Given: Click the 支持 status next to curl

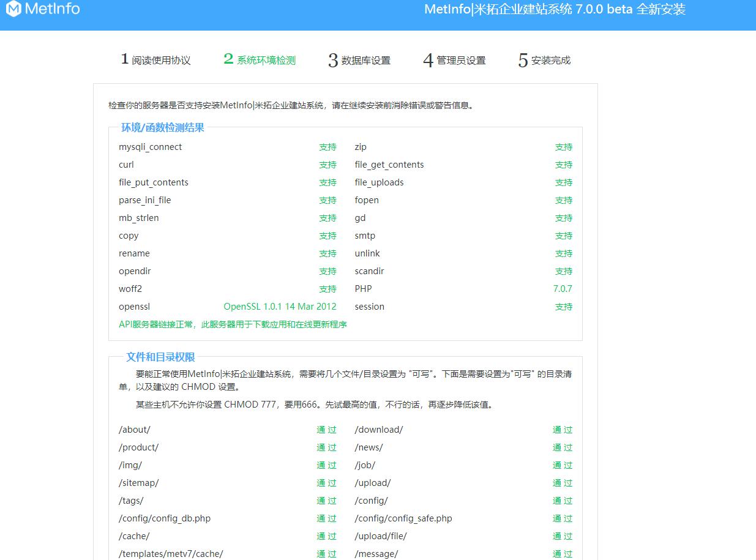Looking at the screenshot, I should pyautogui.click(x=327, y=165).
